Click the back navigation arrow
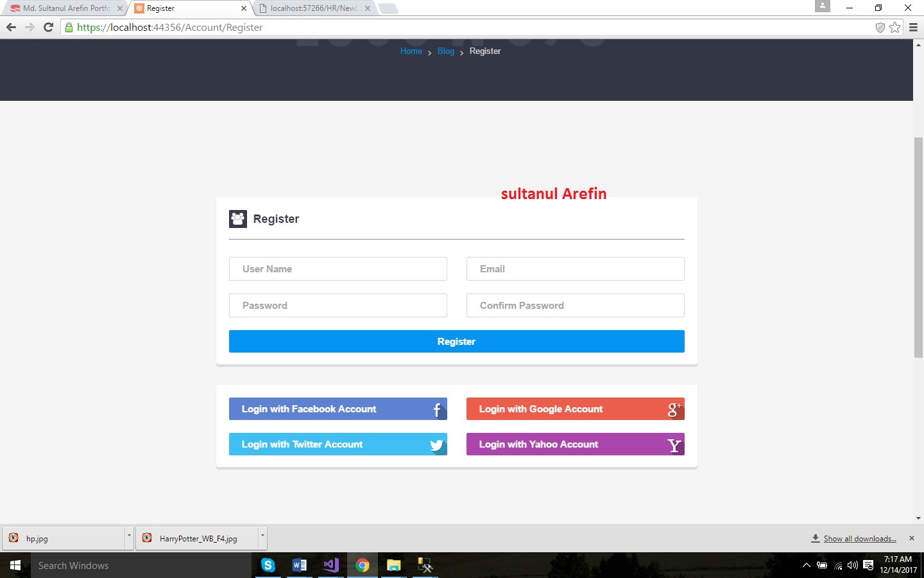 [x=11, y=27]
